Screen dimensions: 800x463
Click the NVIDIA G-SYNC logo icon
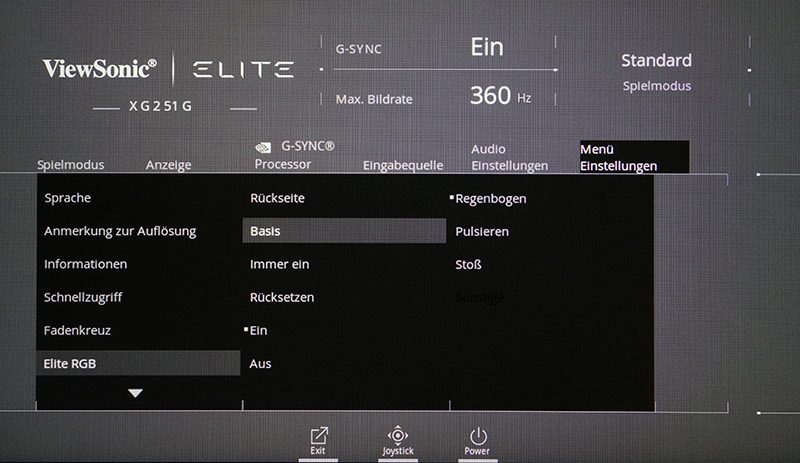(x=263, y=148)
